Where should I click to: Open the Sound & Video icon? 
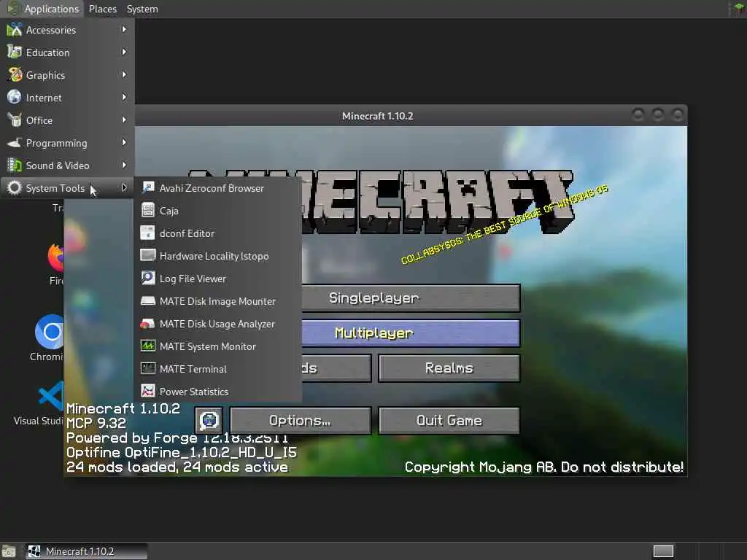(x=15, y=166)
